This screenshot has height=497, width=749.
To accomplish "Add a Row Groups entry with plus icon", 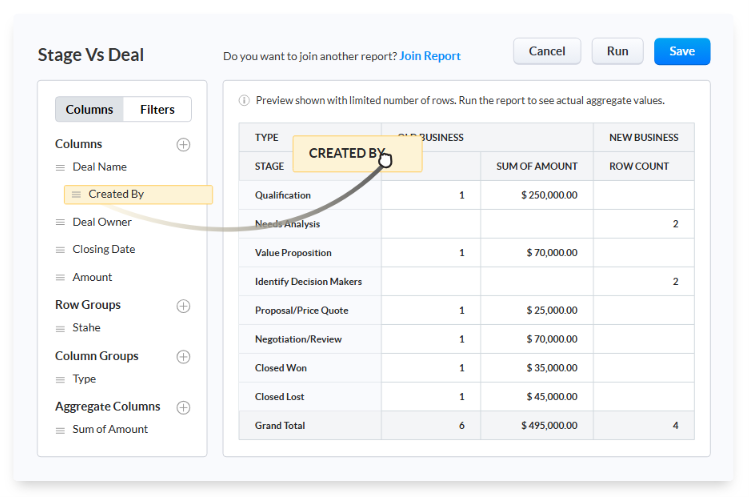I will click(x=183, y=306).
